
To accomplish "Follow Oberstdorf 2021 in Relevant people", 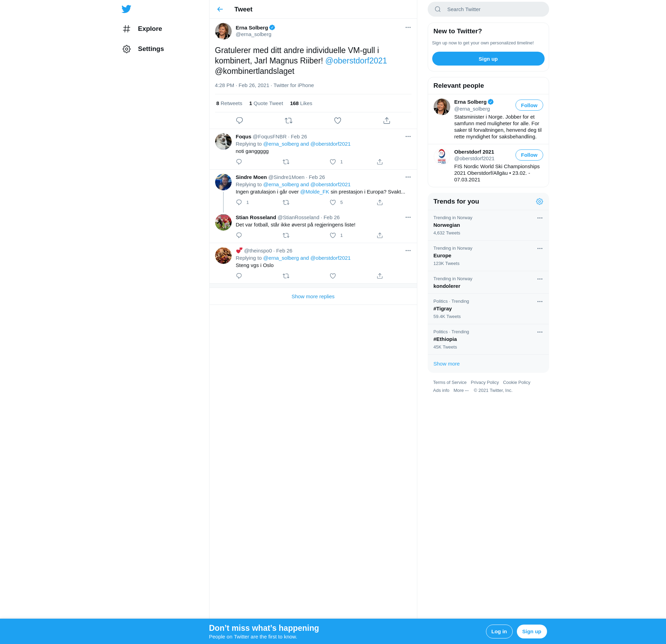I will tap(529, 155).
